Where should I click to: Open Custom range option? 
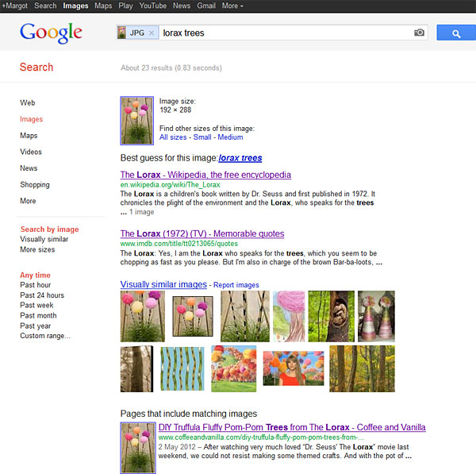(45, 336)
